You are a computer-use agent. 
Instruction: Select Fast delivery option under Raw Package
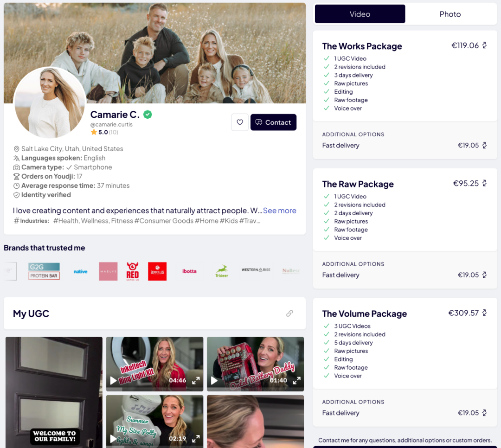pyautogui.click(x=405, y=275)
